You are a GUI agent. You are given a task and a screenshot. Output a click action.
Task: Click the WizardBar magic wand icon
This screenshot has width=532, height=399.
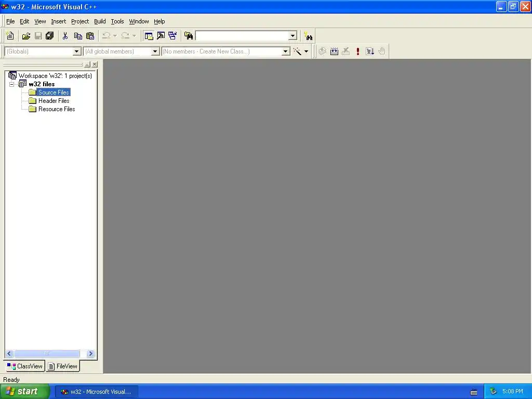click(x=297, y=51)
